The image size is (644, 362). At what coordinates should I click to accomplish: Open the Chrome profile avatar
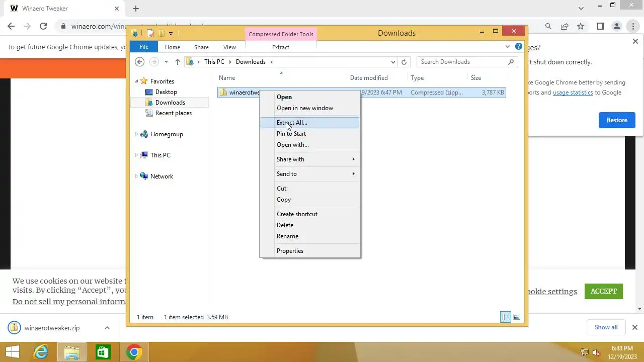pos(616,26)
